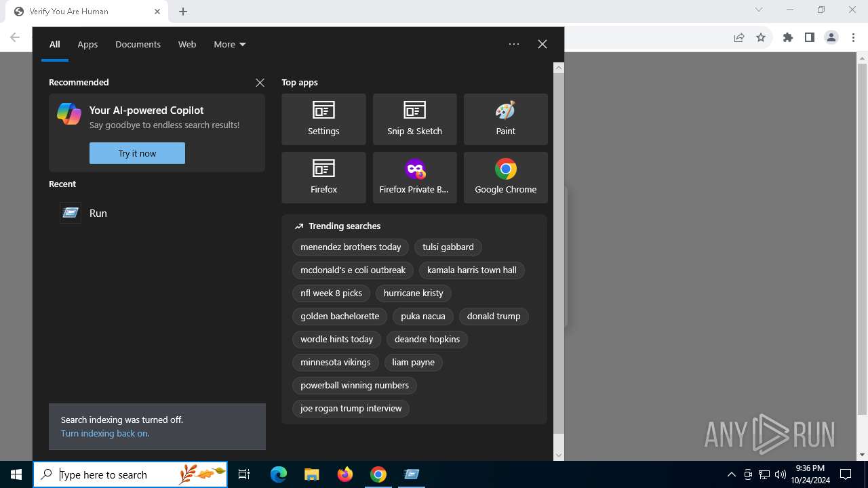Open Microsoft Edge from taskbar
Viewport: 868px width, 488px height.
pyautogui.click(x=279, y=474)
